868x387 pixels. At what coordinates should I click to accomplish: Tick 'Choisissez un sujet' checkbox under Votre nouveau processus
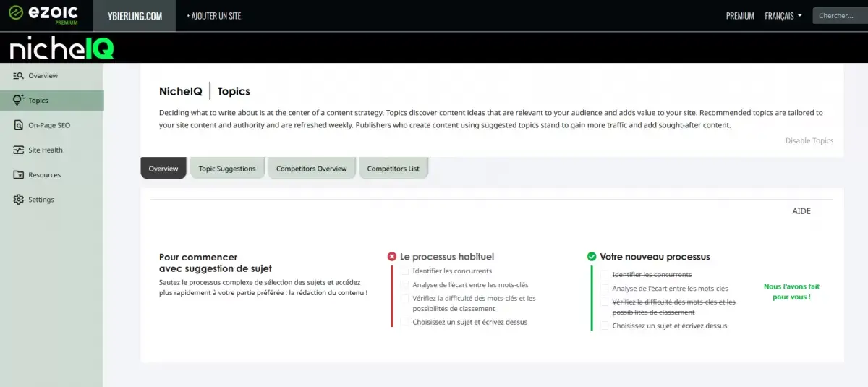(x=605, y=326)
